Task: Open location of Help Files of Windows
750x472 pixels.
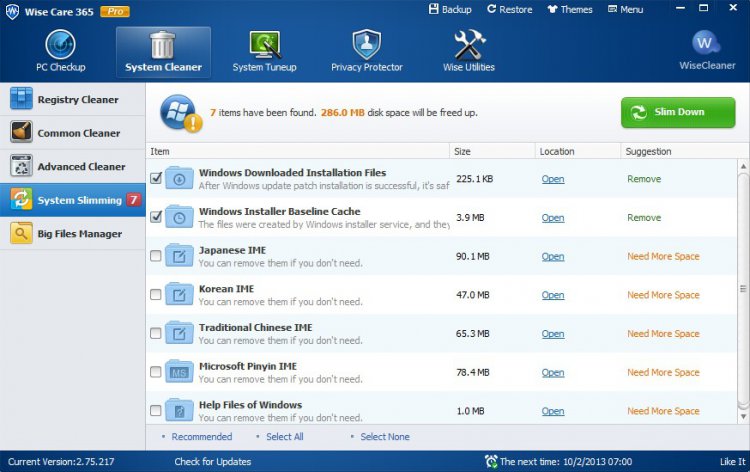Action: [553, 411]
